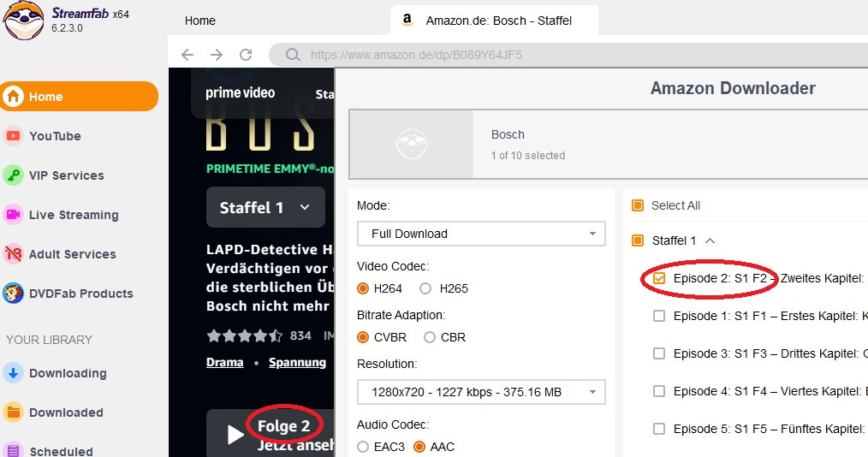Select AAC audio codec
Screen dimensions: 868x457
tap(419, 447)
